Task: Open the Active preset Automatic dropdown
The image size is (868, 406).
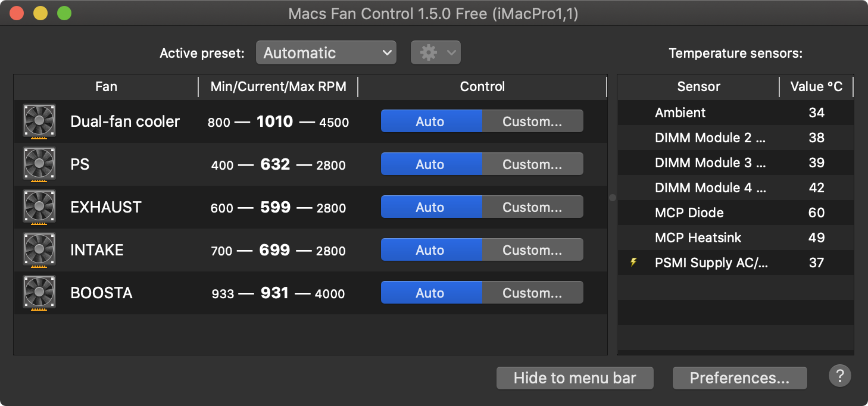Action: [x=326, y=53]
